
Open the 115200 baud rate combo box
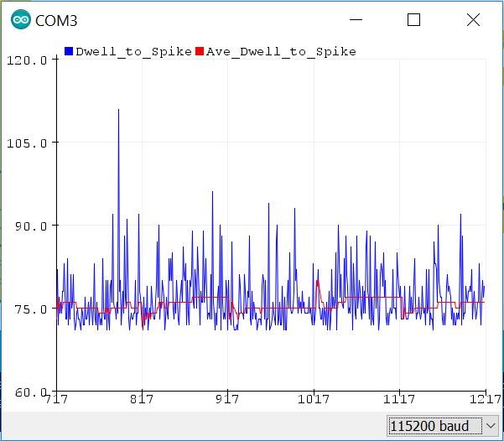click(x=429, y=426)
